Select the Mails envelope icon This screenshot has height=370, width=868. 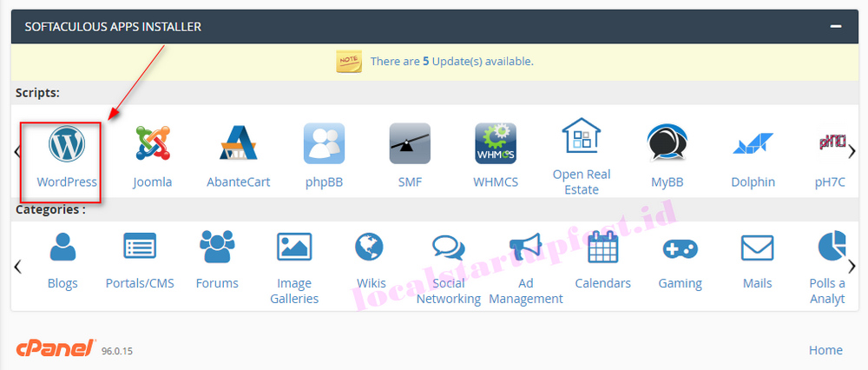pyautogui.click(x=757, y=248)
